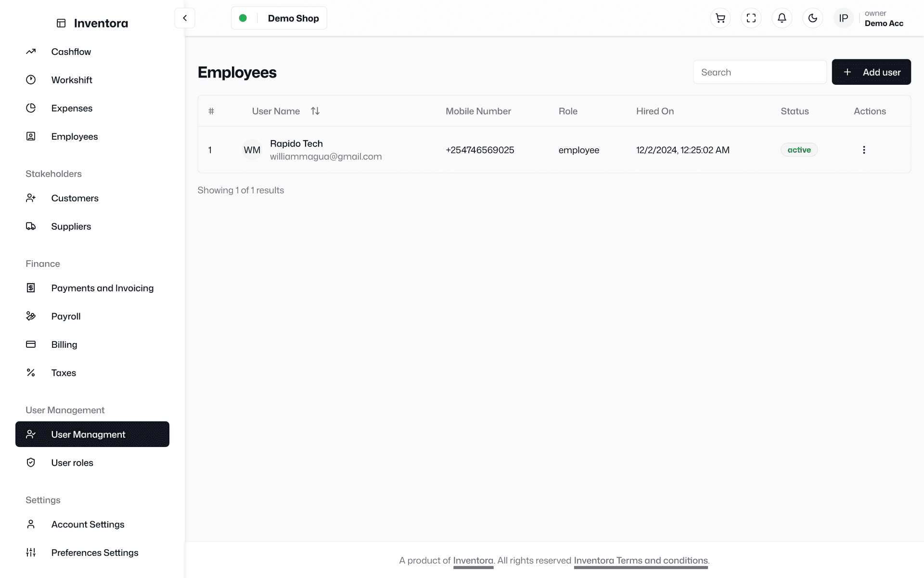Toggle dark mode moon icon

(813, 18)
